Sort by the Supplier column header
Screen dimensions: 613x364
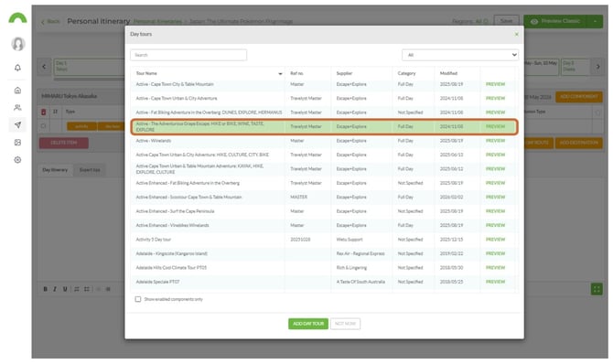344,73
